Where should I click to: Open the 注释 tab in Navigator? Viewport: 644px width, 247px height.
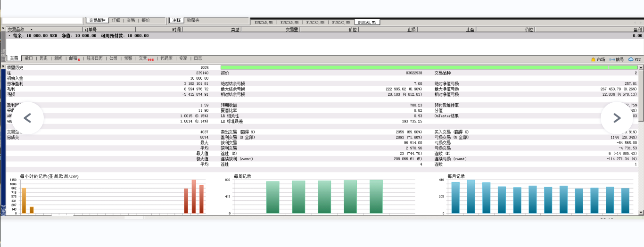(x=176, y=20)
